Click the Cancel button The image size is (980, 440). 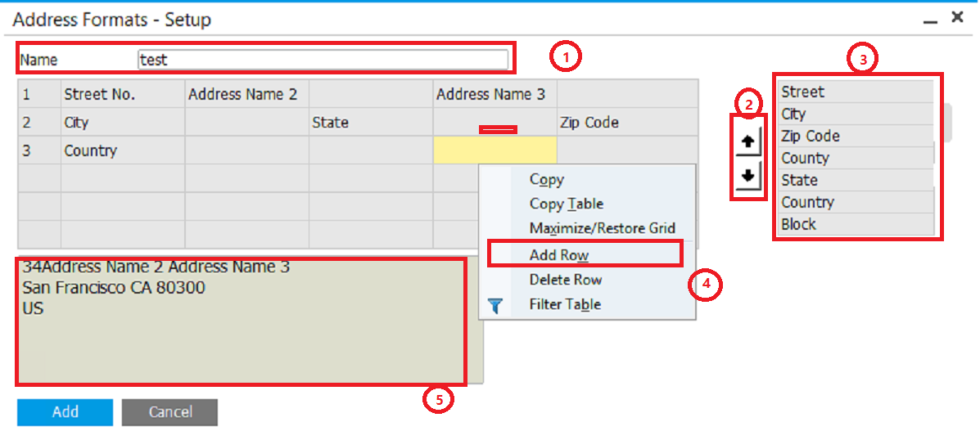(169, 412)
